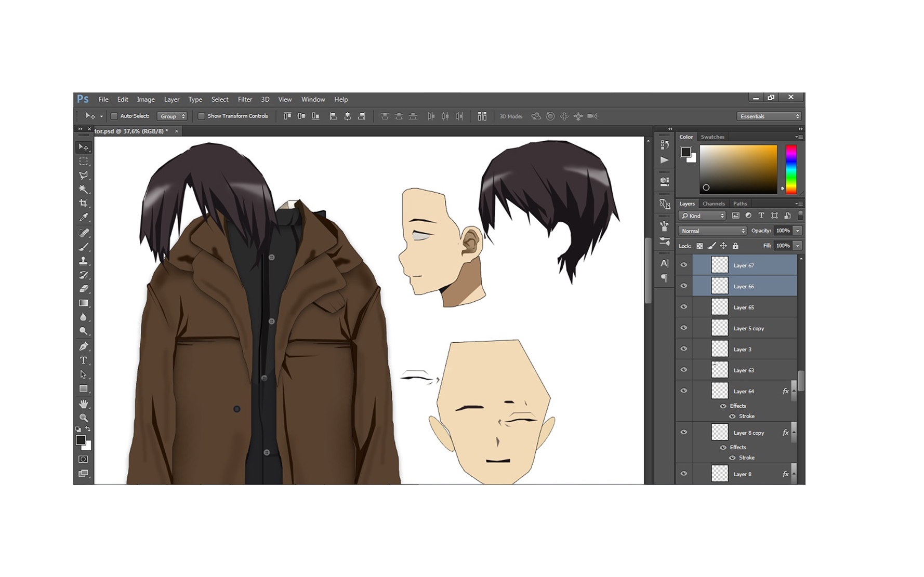Open the Normal blend mode dropdown
The width and height of the screenshot is (924, 577).
pos(712,231)
